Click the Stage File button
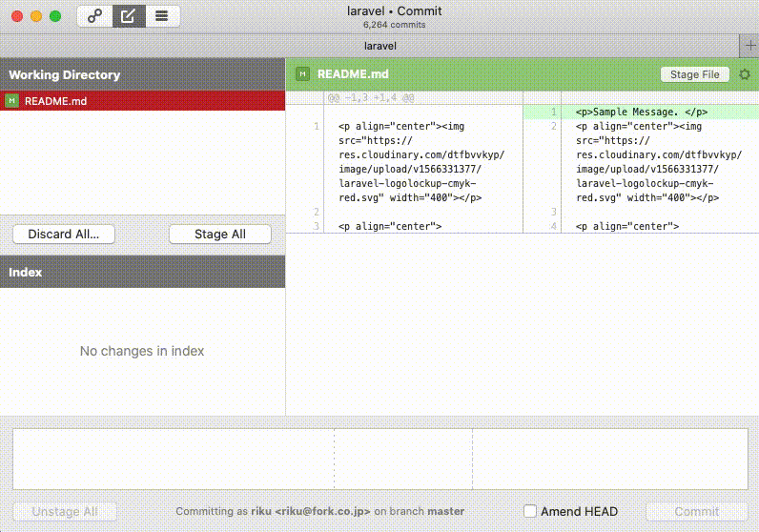Screen dimensions: 759x532 pyautogui.click(x=694, y=74)
